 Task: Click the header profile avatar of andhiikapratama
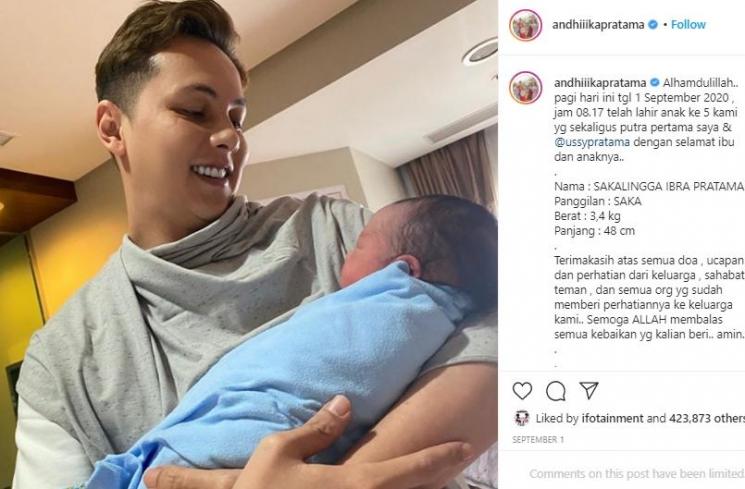(525, 25)
